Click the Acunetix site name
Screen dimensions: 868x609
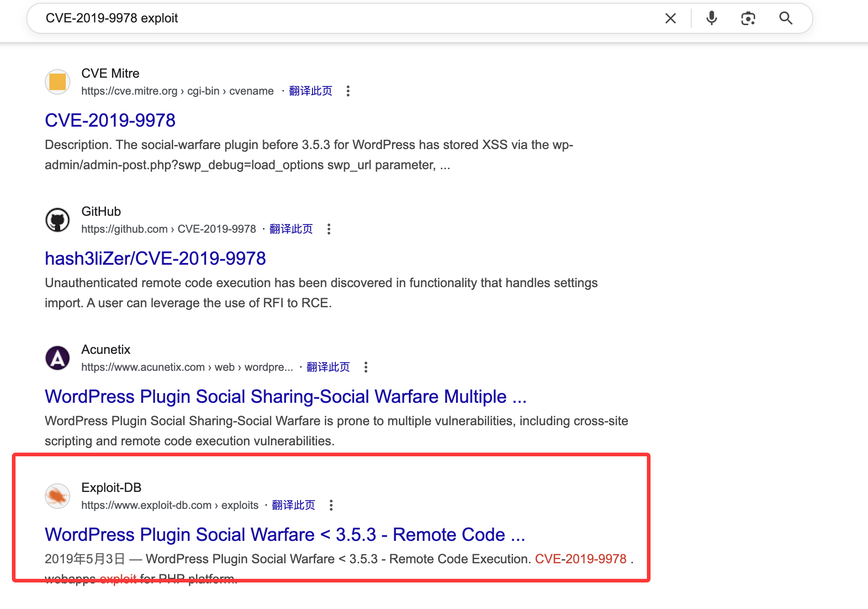point(106,350)
